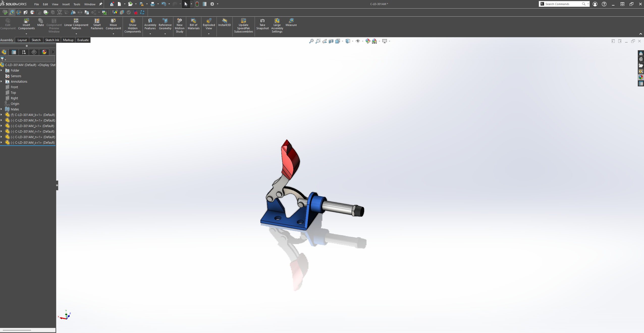Open the Appearances tab in task pane
The image size is (644, 333).
pyautogui.click(x=641, y=77)
